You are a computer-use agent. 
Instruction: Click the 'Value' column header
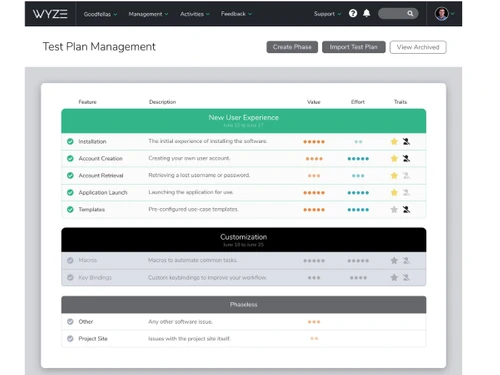[x=314, y=102]
